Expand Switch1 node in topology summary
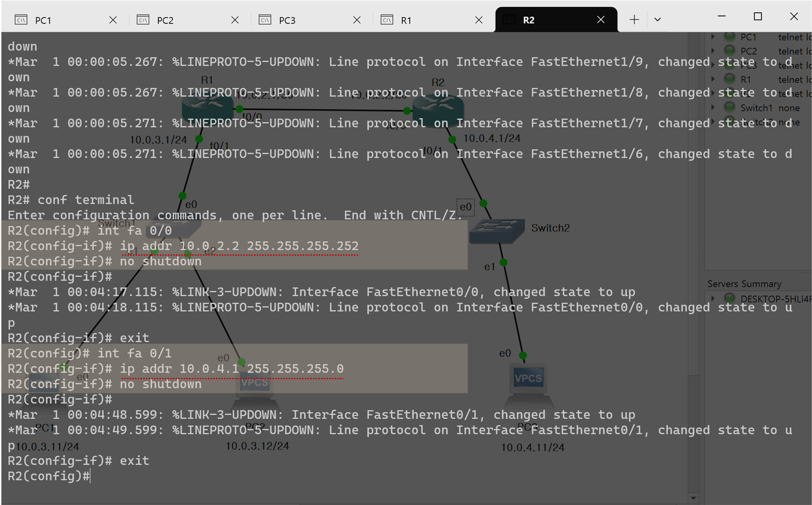 (713, 108)
